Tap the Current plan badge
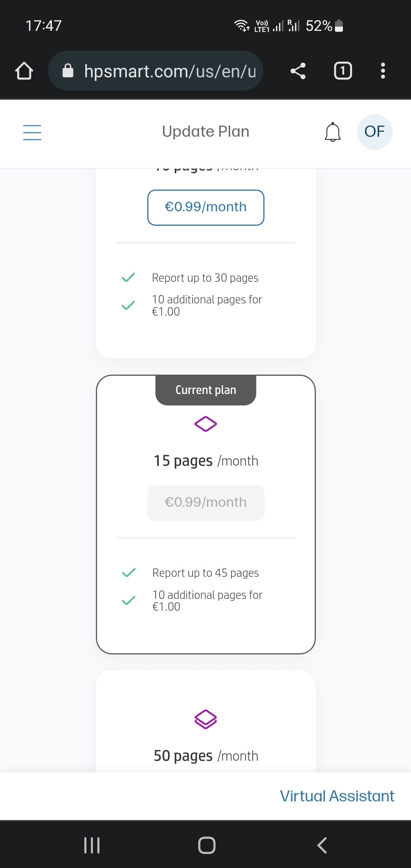411x868 pixels. (205, 390)
